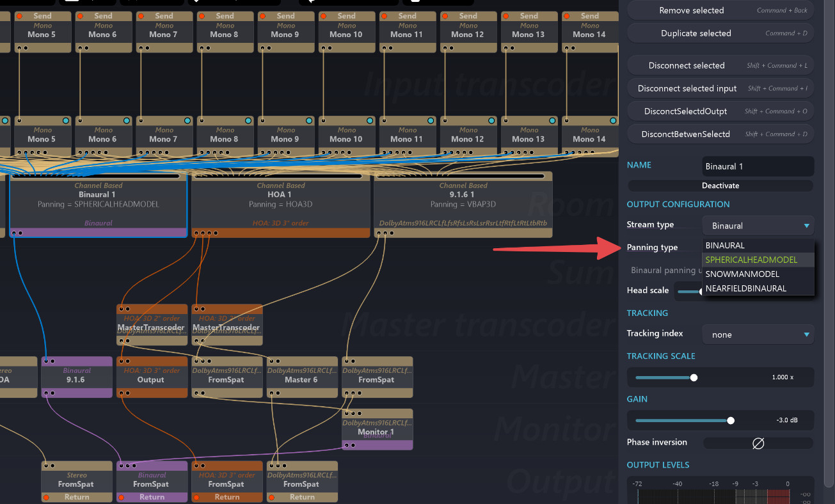835x504 pixels.
Task: Toggle the cyan circle on input Mono 10
Action: tap(369, 120)
